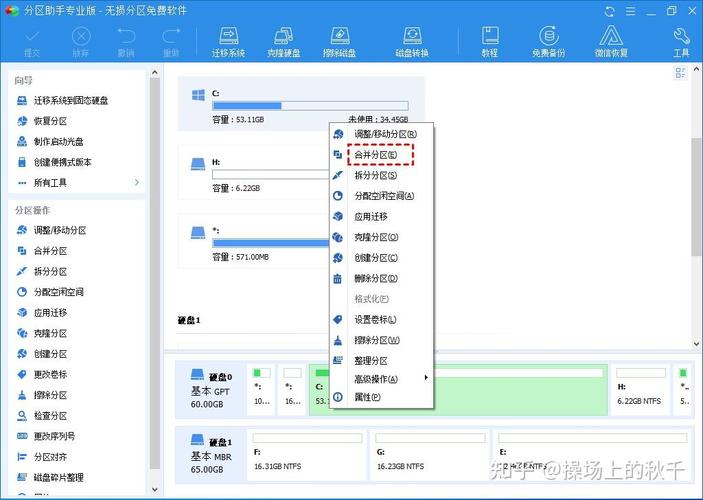The image size is (703, 500).
Task: Expand the 所有工具 arrow in sidebar
Action: point(137,183)
